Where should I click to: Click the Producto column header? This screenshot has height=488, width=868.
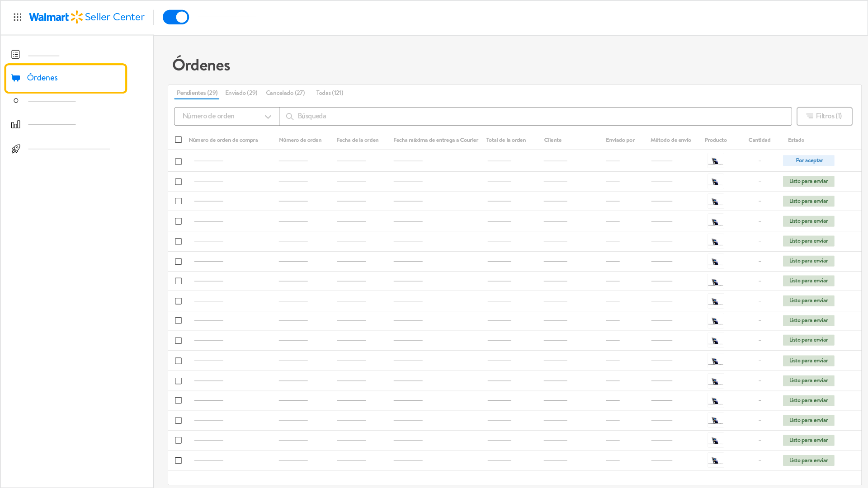pos(716,140)
